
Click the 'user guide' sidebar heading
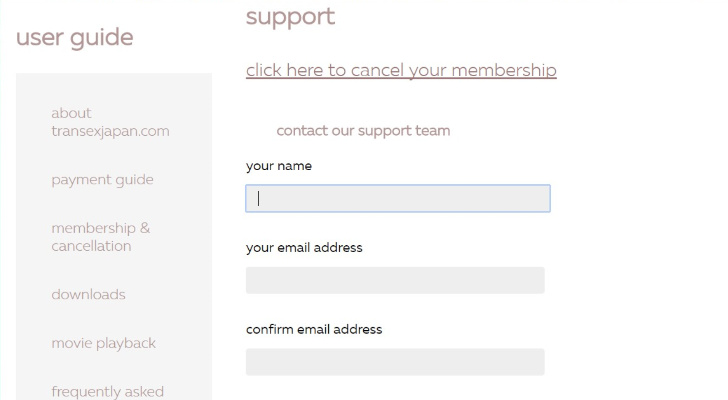(x=74, y=38)
